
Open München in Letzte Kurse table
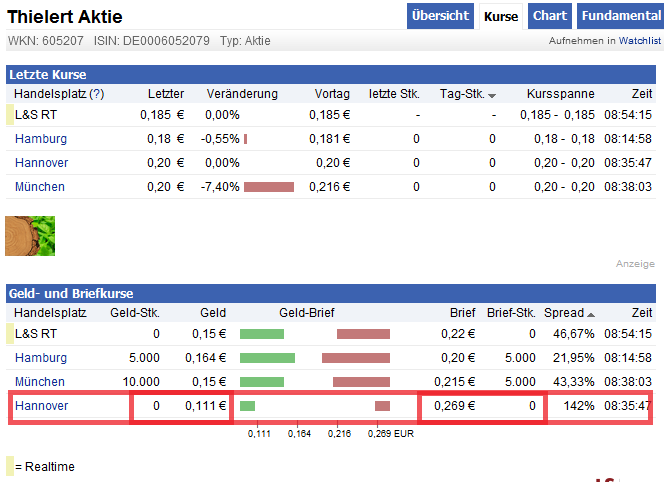(x=40, y=187)
